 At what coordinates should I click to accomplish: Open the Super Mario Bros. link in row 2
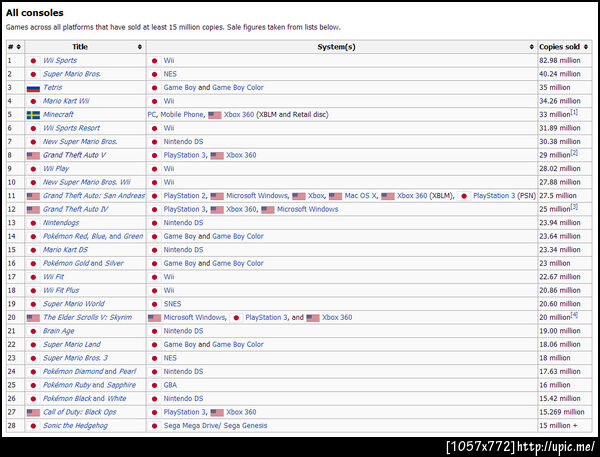point(72,74)
